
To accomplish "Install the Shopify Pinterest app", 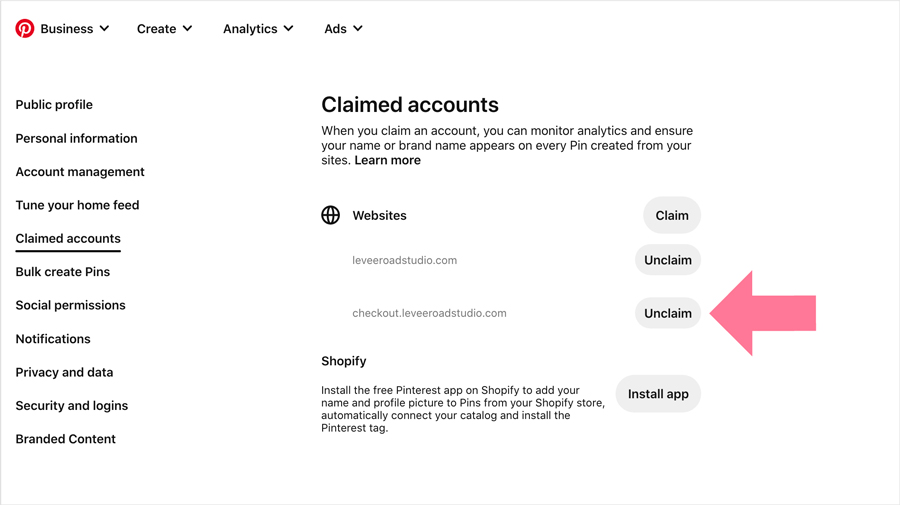I will tap(658, 394).
